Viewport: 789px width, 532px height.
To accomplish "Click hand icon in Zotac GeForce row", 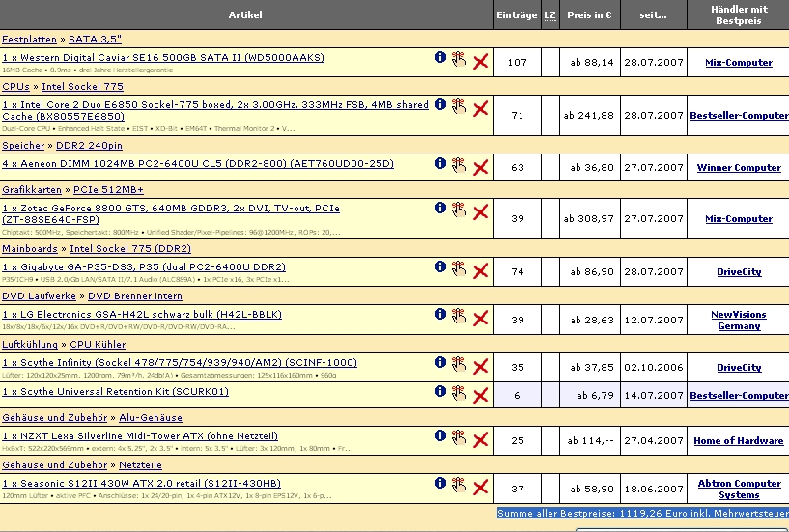I will 459,210.
